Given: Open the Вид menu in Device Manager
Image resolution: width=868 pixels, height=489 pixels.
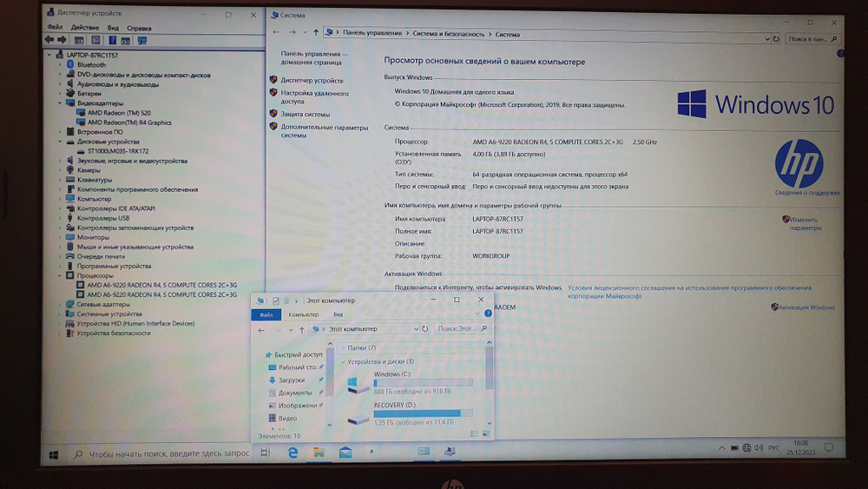Looking at the screenshot, I should [113, 28].
